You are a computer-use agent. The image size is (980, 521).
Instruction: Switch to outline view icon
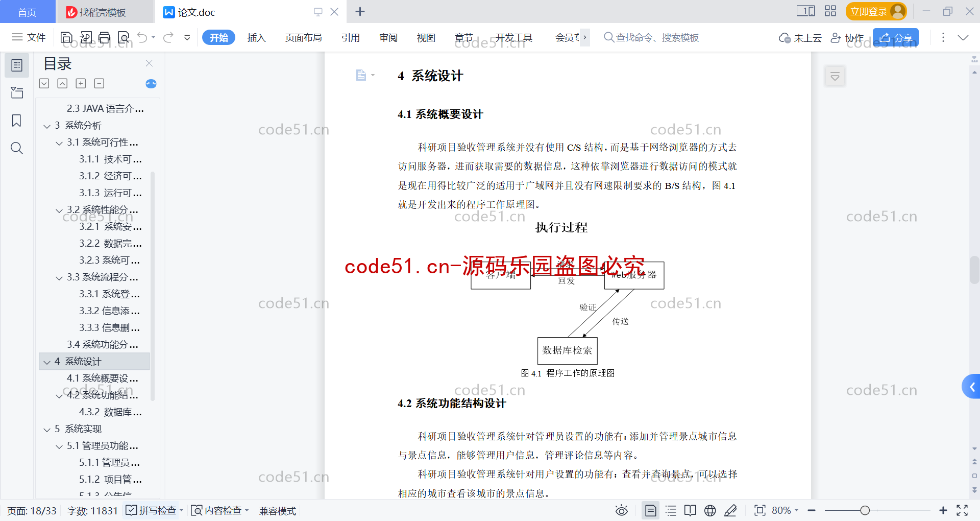tap(671, 510)
